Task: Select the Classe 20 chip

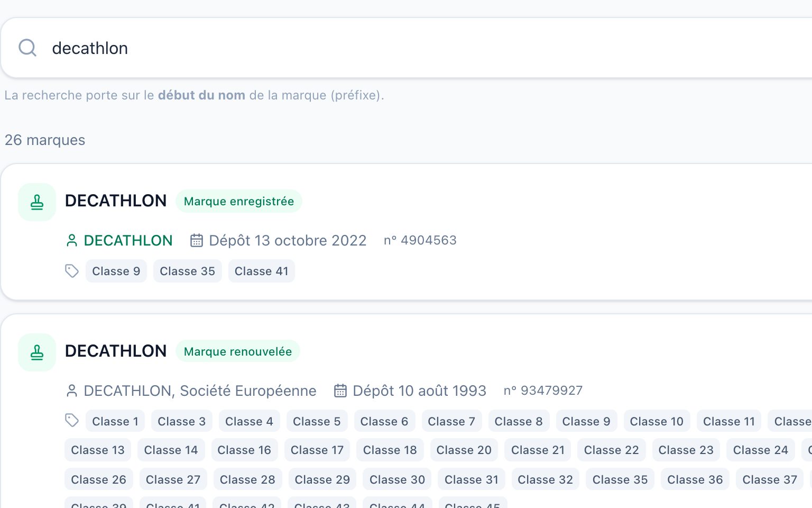Action: point(464,450)
